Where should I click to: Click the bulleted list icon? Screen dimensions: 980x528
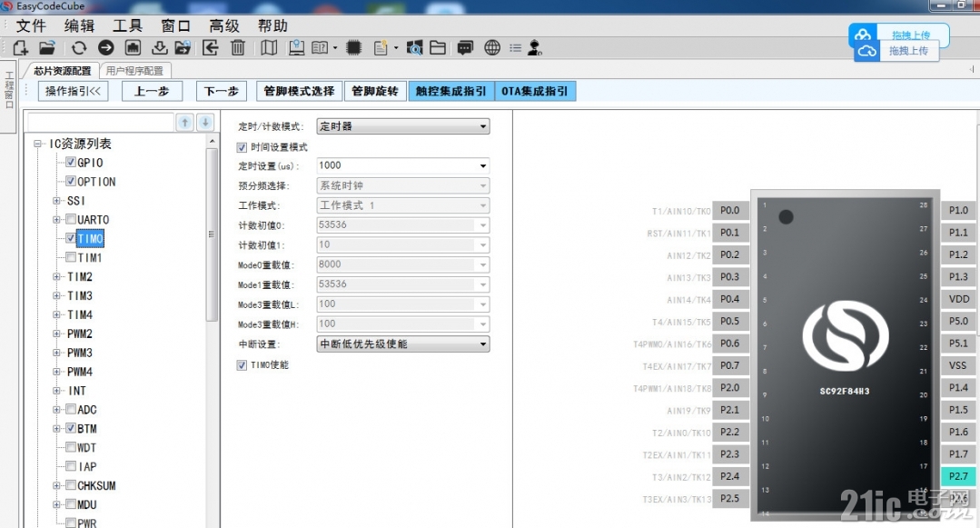pos(516,47)
